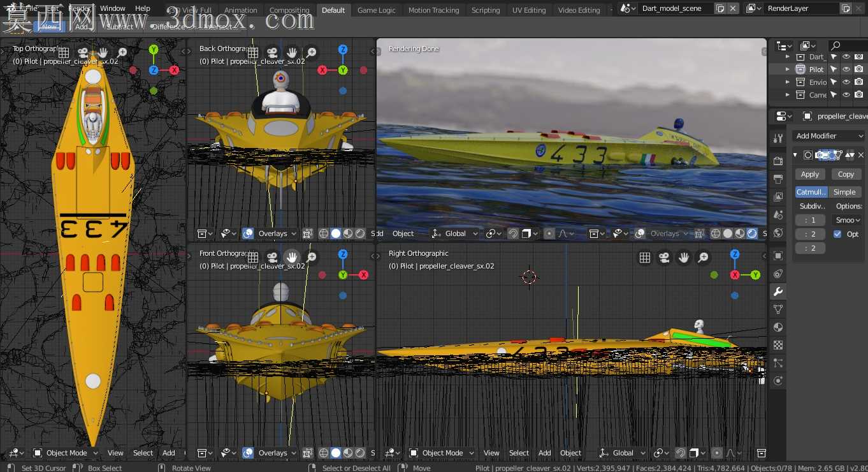Screen dimensions: 868x472
Task: Click the outliner search magnifier icon
Action: point(835,46)
